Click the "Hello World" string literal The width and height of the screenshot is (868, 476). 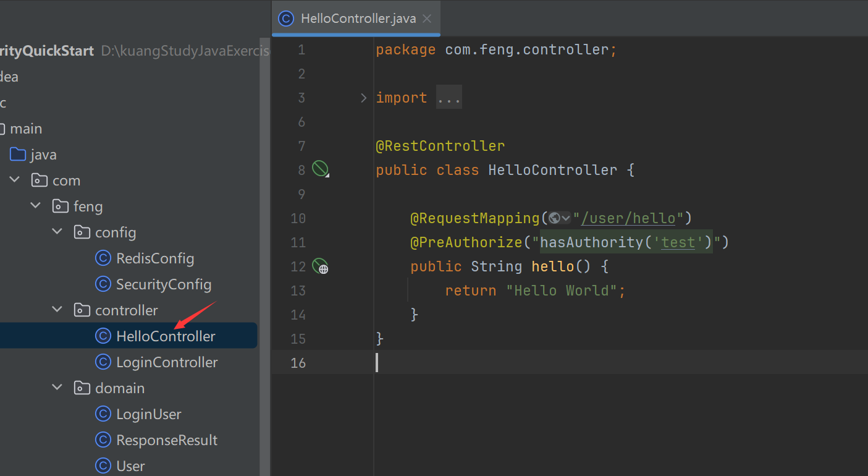click(x=562, y=291)
